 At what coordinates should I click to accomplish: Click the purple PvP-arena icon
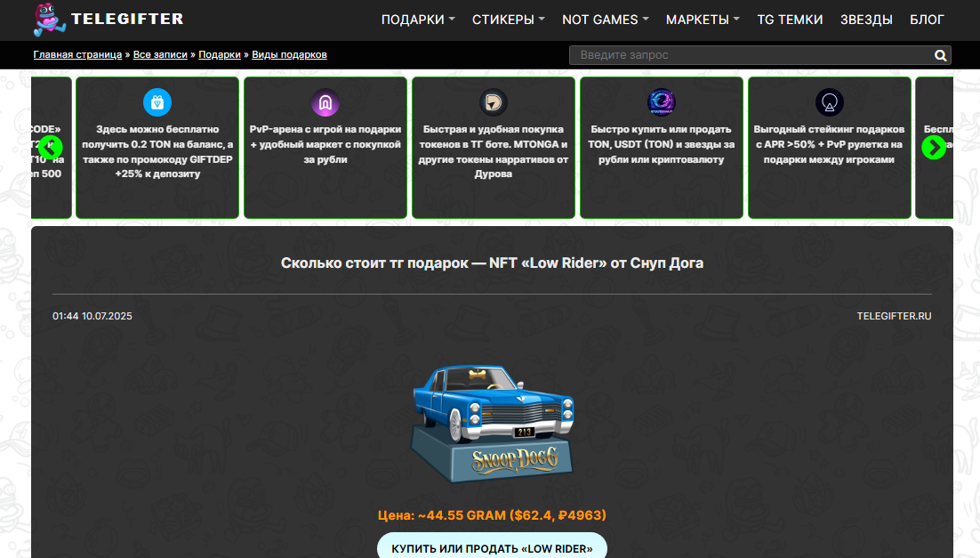(x=325, y=102)
